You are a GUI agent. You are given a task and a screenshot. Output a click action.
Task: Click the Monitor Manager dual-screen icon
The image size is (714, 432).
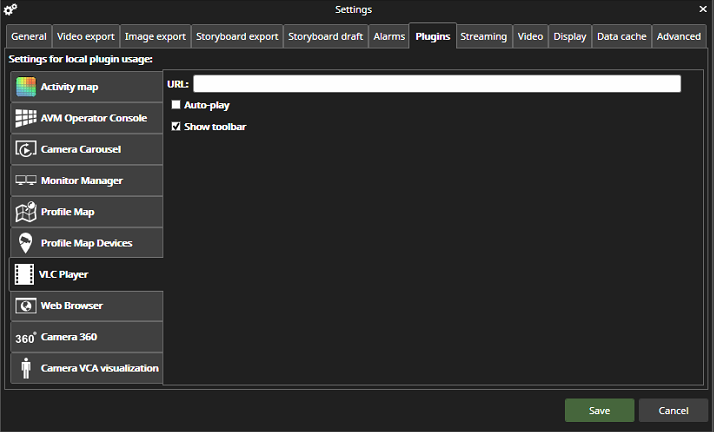[26, 180]
